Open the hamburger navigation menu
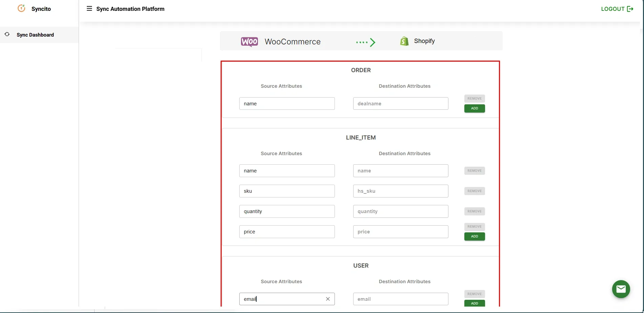 [x=89, y=8]
